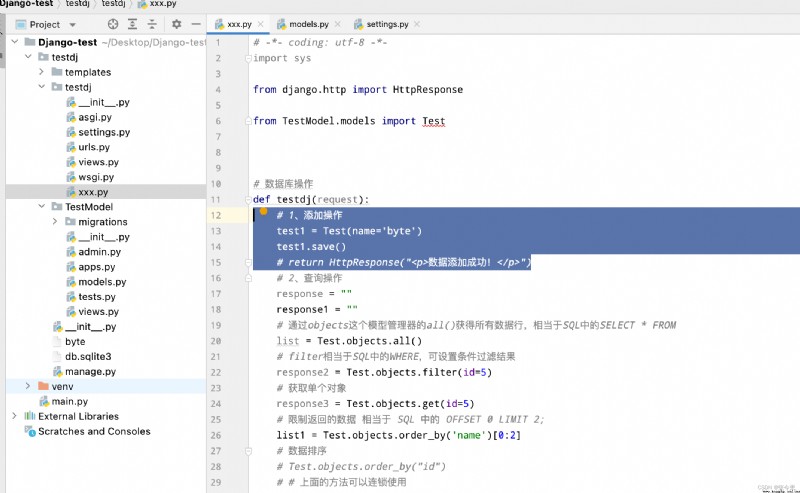Click the Python file icon beside asgi.py
This screenshot has width=800, height=493.
(71, 117)
